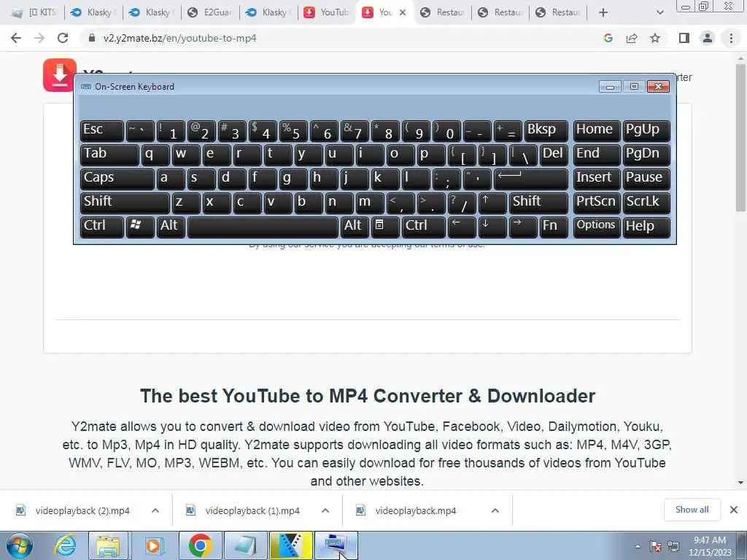
Task: Open the tab search dropdown chevron
Action: (659, 12)
